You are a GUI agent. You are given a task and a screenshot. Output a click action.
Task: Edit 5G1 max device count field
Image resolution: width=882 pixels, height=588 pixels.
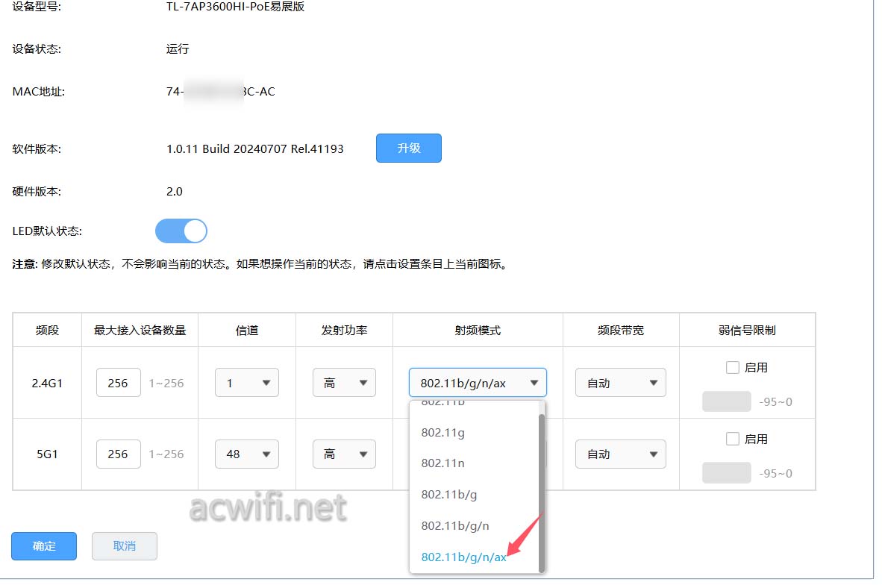click(118, 454)
